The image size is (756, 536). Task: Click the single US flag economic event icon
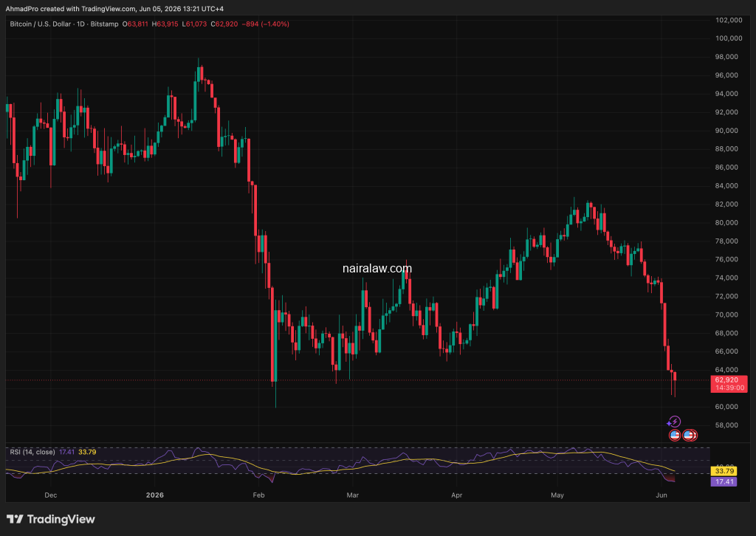[x=675, y=436]
